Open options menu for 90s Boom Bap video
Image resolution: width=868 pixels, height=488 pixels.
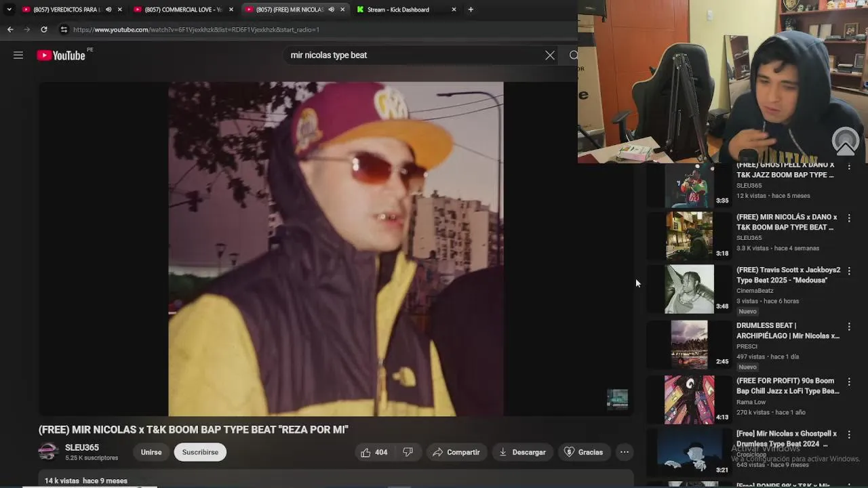coord(849,382)
